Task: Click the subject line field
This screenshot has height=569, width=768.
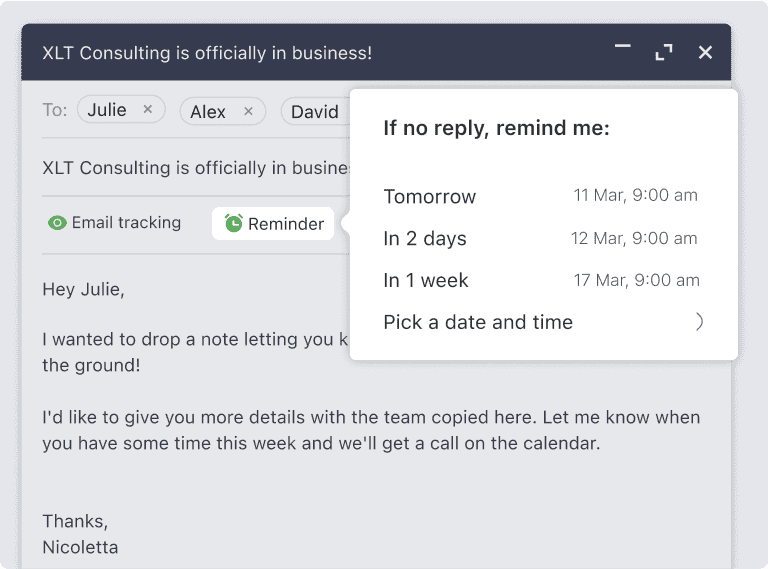Action: point(196,167)
